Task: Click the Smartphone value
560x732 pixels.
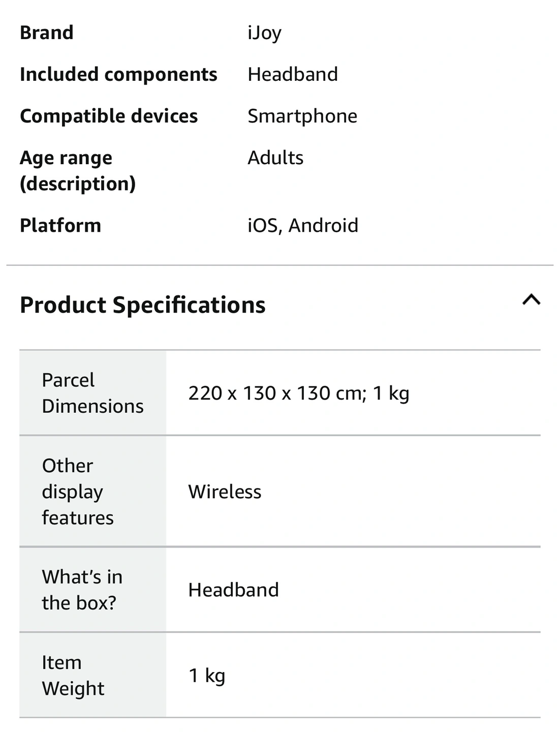Action: click(x=302, y=116)
